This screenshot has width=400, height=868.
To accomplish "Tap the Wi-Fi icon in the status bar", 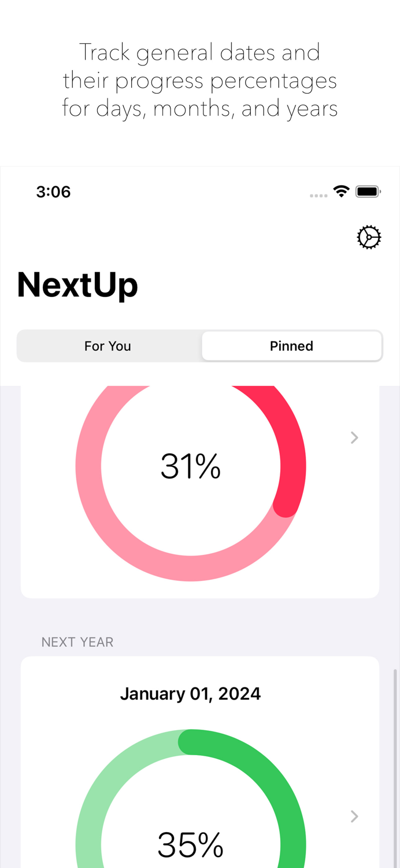I will click(341, 190).
